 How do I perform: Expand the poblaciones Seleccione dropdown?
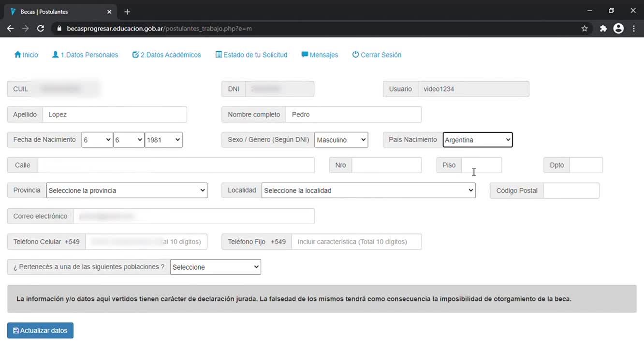(x=215, y=267)
